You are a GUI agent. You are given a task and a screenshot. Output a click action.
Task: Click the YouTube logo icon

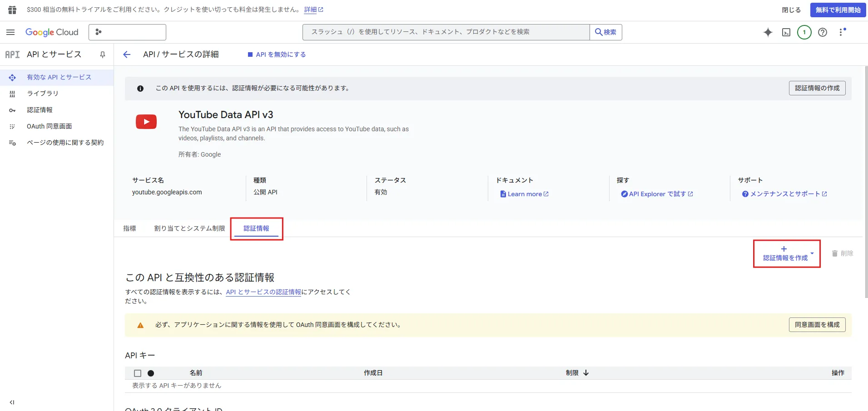146,122
